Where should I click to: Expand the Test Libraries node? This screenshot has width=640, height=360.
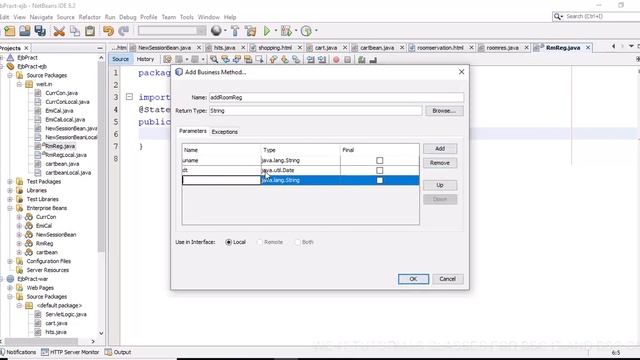10,199
